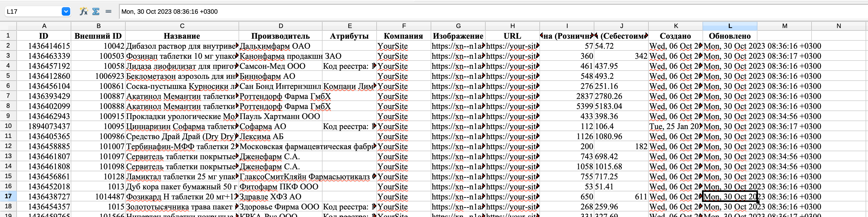Click the select-all corner box
Screen dimensions: 868x217
click(x=8, y=26)
